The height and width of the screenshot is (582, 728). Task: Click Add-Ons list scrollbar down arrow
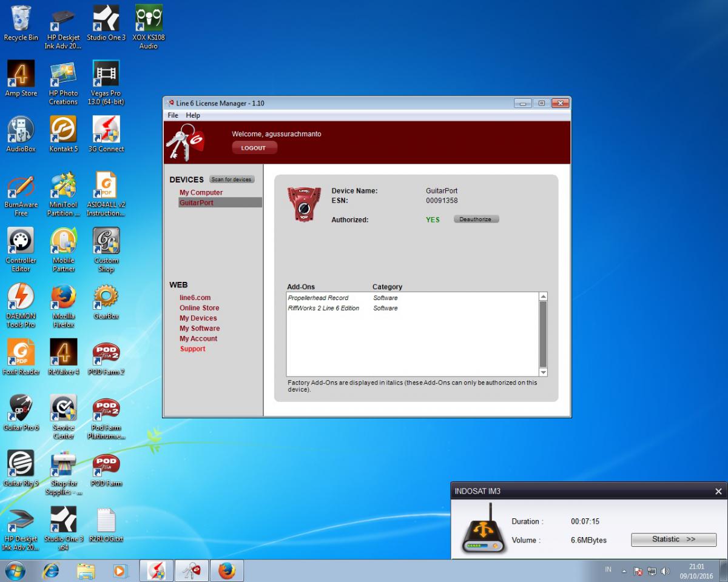pyautogui.click(x=543, y=372)
